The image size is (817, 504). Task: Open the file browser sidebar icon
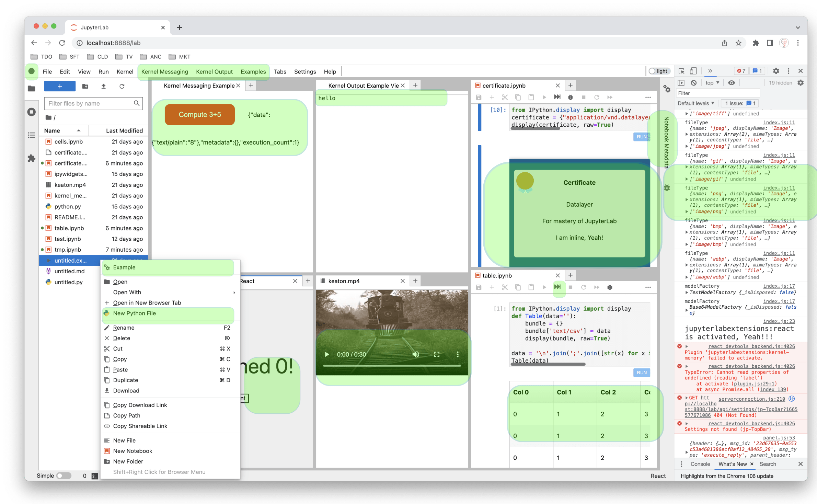(31, 88)
